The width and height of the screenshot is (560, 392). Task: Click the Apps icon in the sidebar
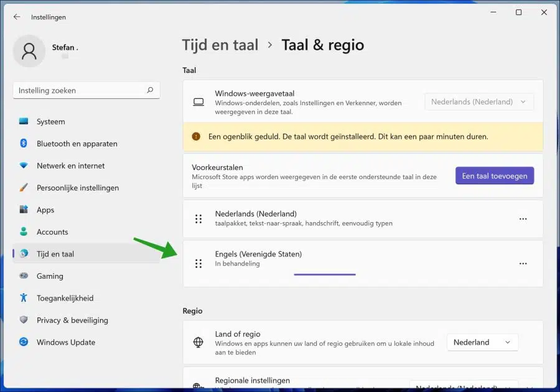point(24,210)
